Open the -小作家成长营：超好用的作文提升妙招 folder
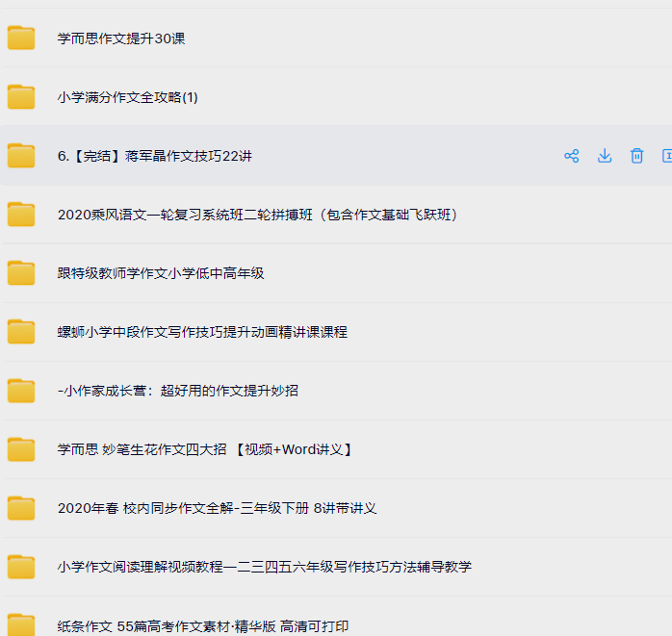This screenshot has width=672, height=636. pyautogui.click(x=178, y=391)
